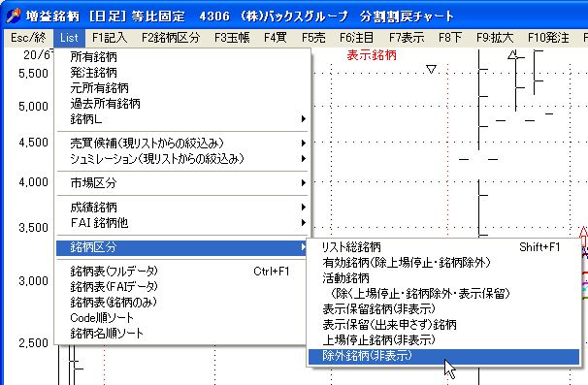588x385 pixels.
Task: Click red 表示銘柄 label on chart
Action: (x=372, y=55)
